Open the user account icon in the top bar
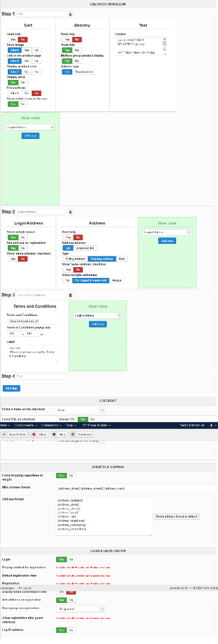The width and height of the screenshot is (218, 644). (x=213, y=425)
